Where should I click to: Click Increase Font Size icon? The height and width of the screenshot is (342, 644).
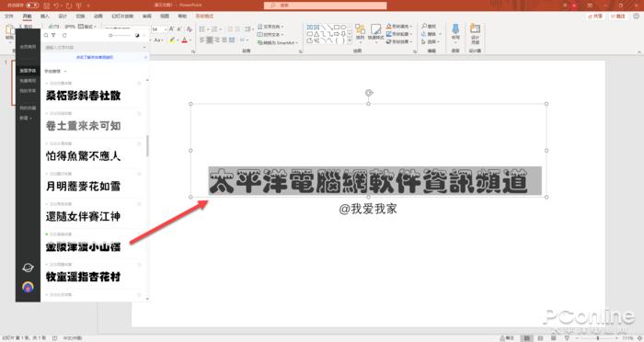(x=172, y=29)
